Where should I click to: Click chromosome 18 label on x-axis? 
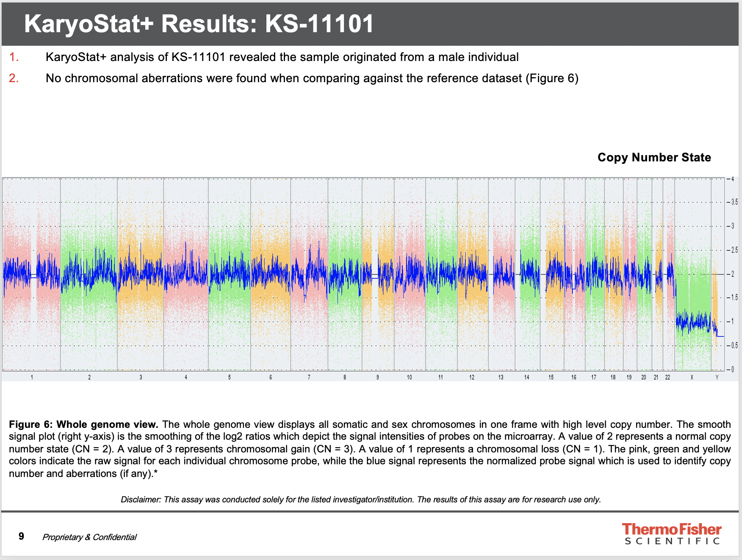click(x=613, y=377)
